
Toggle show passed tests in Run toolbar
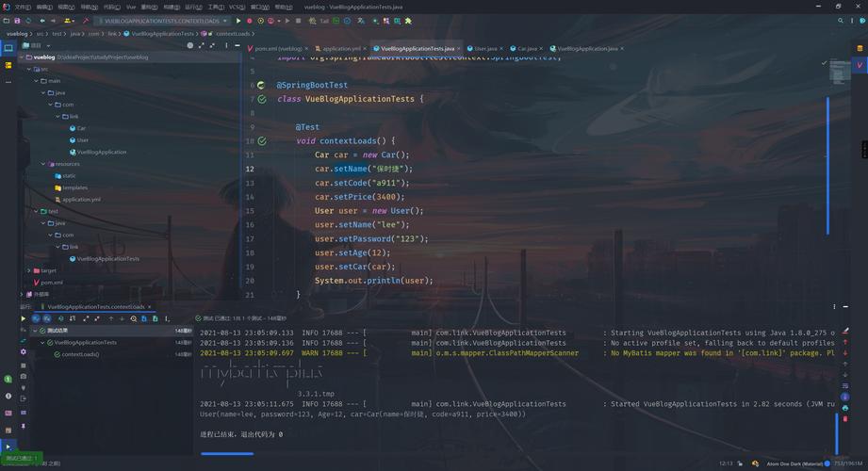point(36,318)
